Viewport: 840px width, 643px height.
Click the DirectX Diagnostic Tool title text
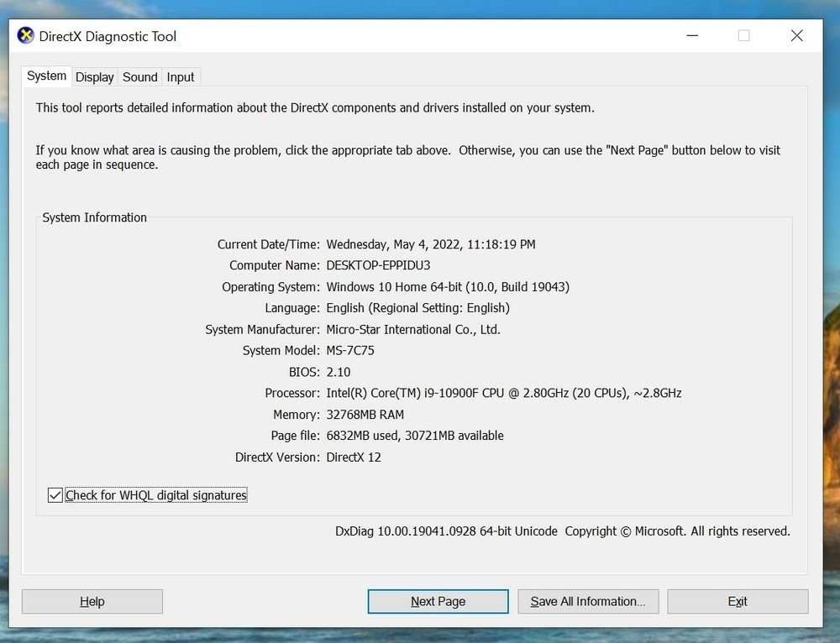click(108, 37)
